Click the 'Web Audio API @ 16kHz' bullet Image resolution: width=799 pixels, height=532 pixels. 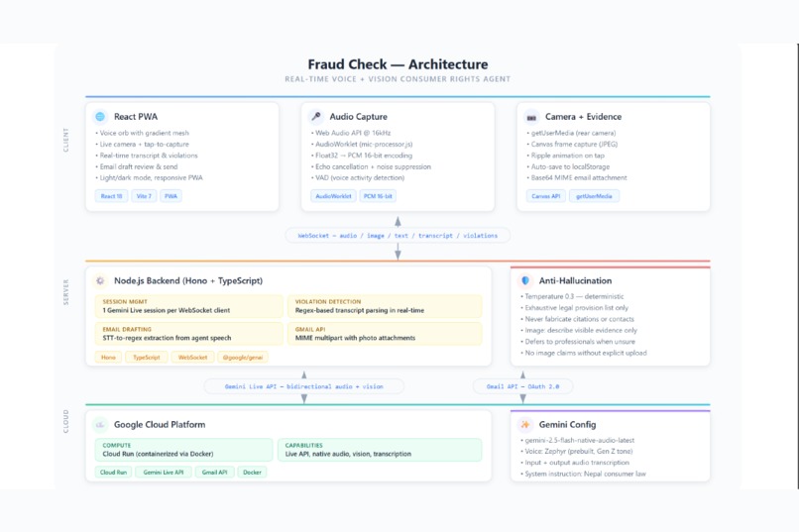[351, 133]
